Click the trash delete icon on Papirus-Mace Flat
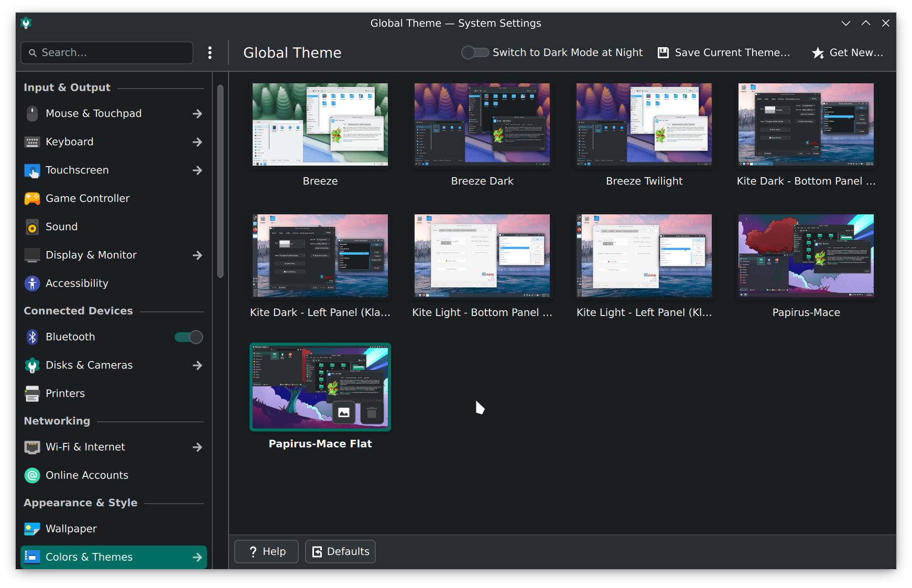The image size is (912, 588). (x=372, y=413)
